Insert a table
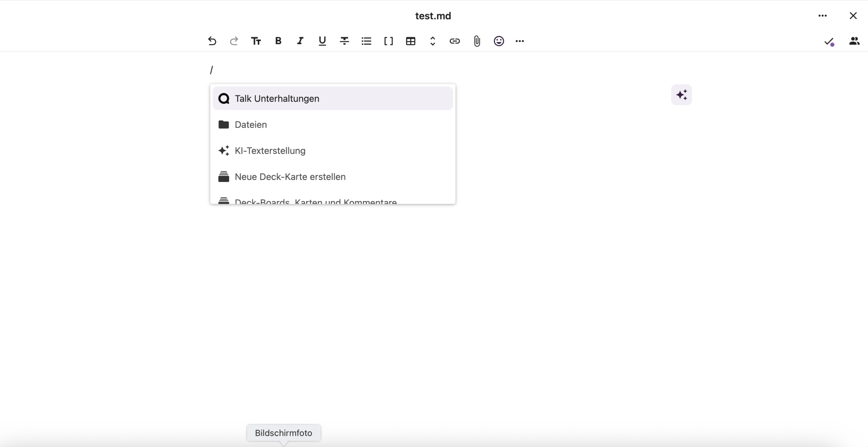 tap(411, 41)
